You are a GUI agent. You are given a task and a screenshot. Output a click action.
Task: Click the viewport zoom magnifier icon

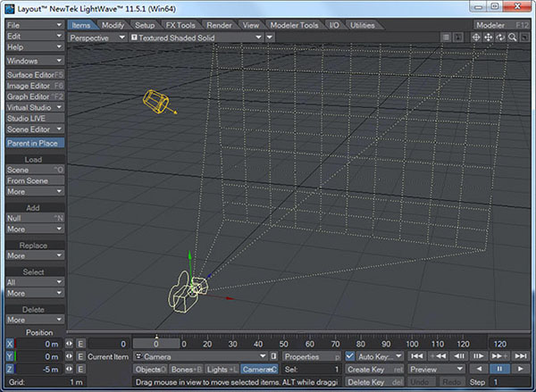click(x=513, y=38)
